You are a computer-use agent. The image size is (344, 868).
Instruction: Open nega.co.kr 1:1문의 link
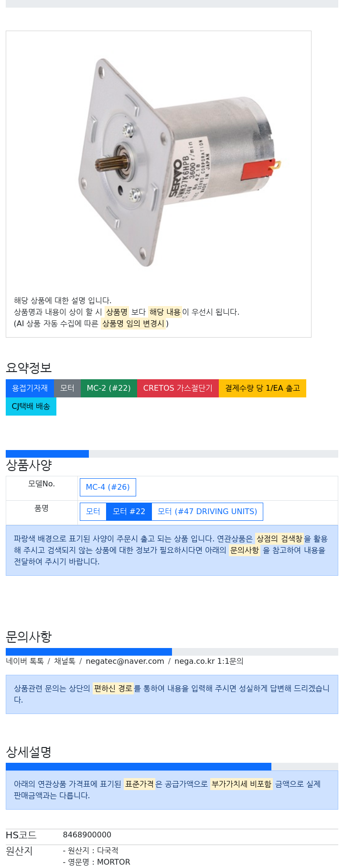pos(209,661)
